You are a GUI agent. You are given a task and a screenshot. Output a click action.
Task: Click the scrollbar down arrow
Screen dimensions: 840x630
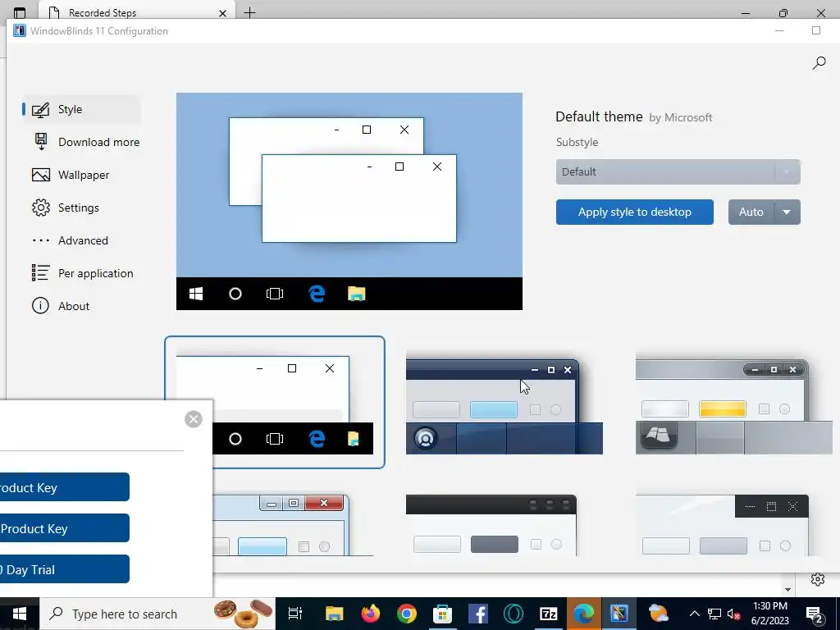(x=787, y=590)
